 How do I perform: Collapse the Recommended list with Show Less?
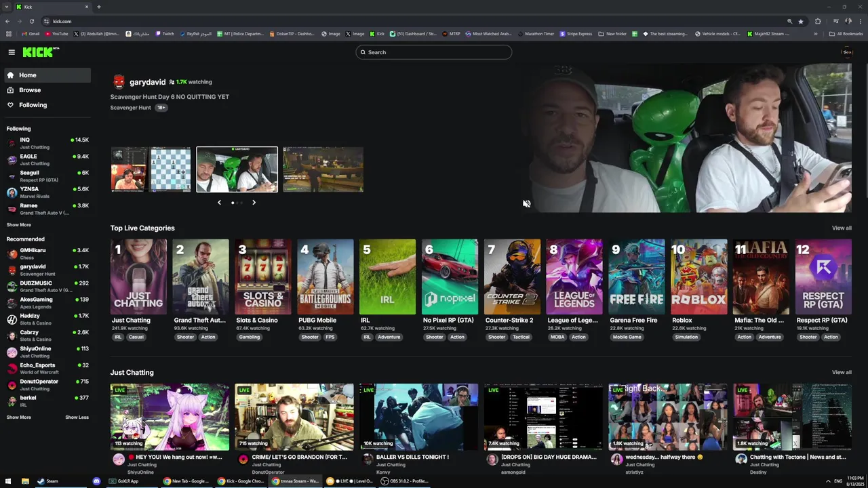coord(77,418)
